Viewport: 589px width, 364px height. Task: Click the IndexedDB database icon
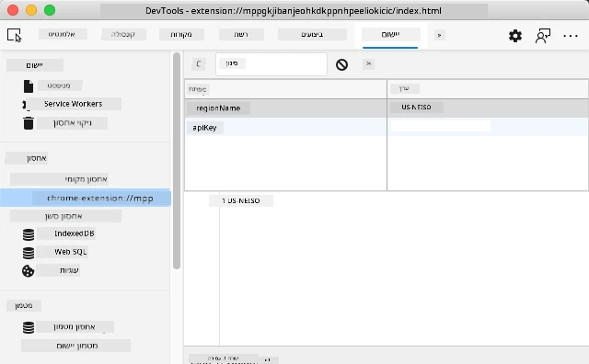(29, 234)
